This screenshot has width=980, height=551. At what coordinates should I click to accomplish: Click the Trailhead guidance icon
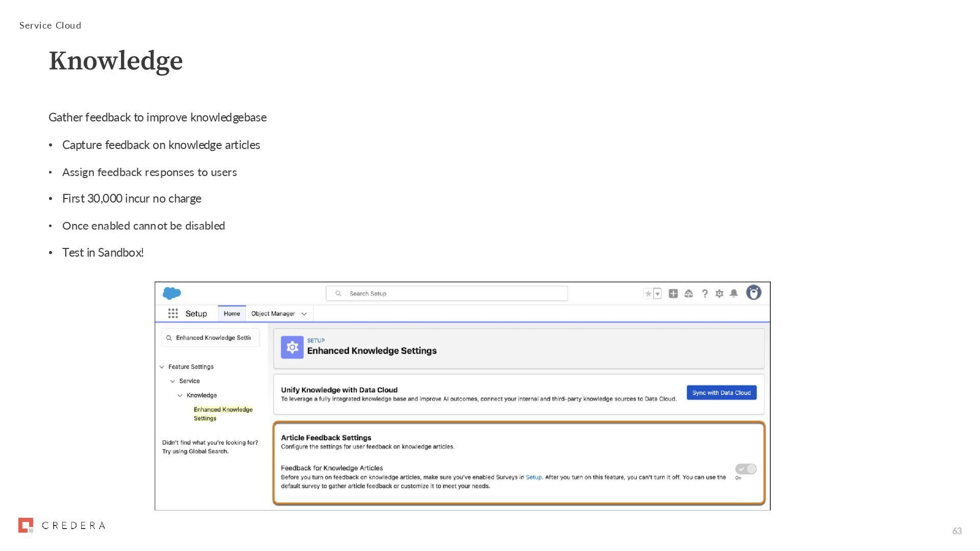coord(689,293)
